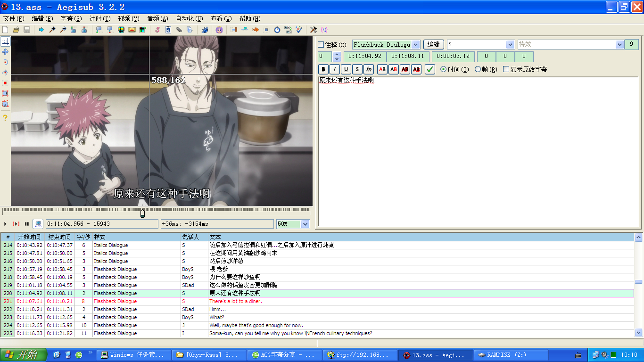Screen dimensions: 644x362
Task: Open the 文件(F) menu
Action: click(x=14, y=19)
